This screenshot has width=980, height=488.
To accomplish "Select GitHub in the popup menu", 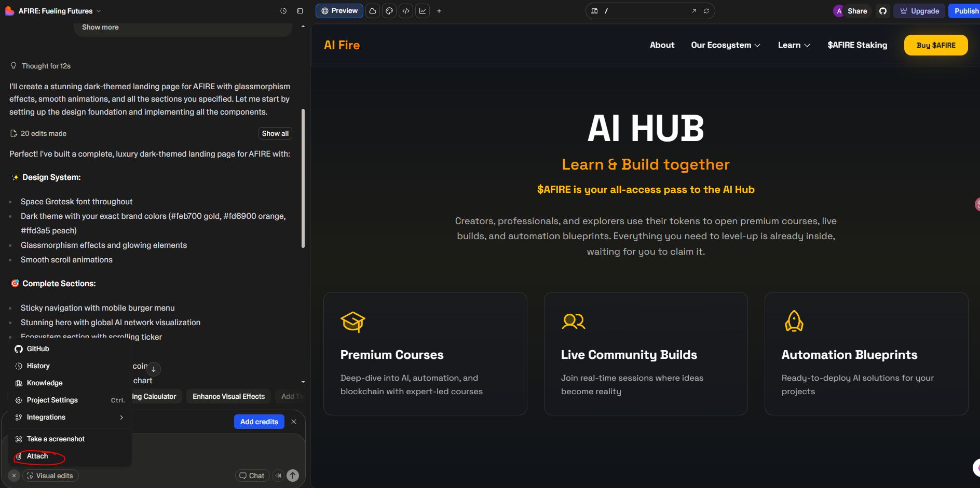I will (70, 349).
